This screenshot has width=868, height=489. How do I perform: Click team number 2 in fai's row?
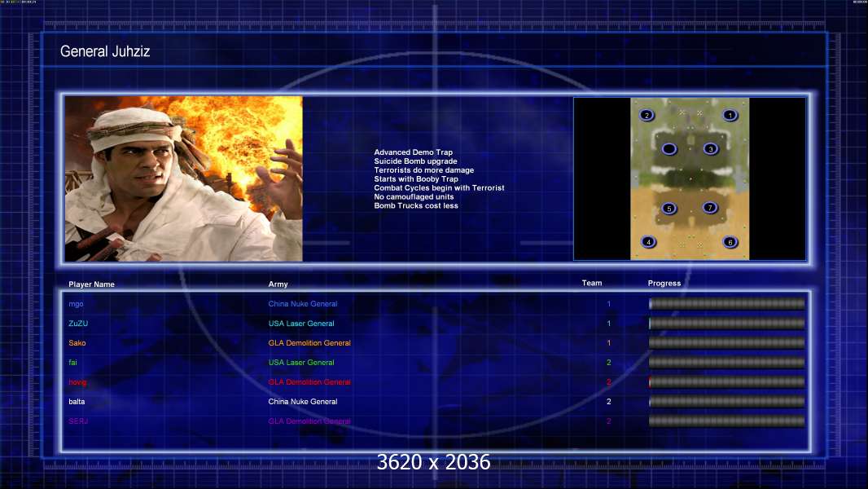[x=609, y=363]
